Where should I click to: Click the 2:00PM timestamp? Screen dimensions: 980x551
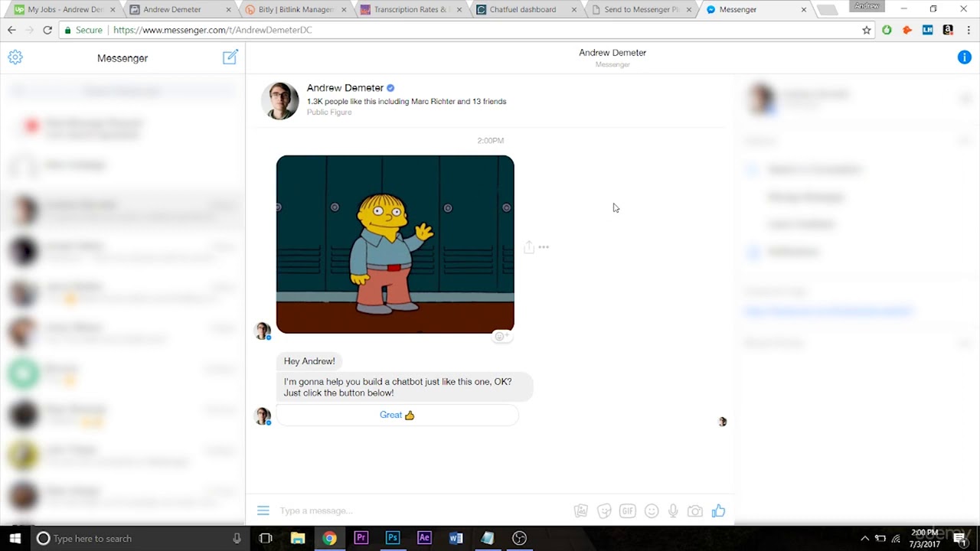pyautogui.click(x=490, y=141)
